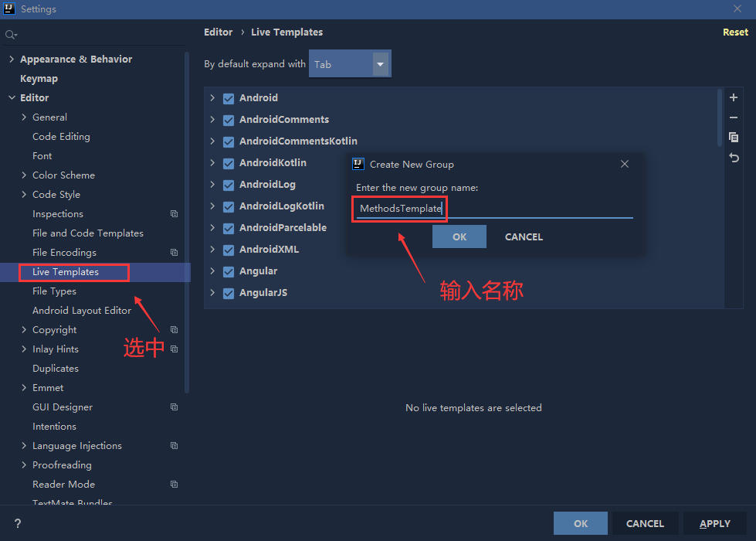Expand the Proofreading node
756x541 pixels.
click(24, 464)
